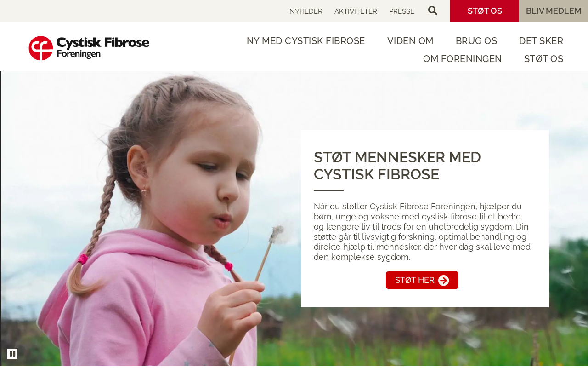Open NYHEDER in top bar
Viewport: 588px width, 368px height.
point(306,11)
